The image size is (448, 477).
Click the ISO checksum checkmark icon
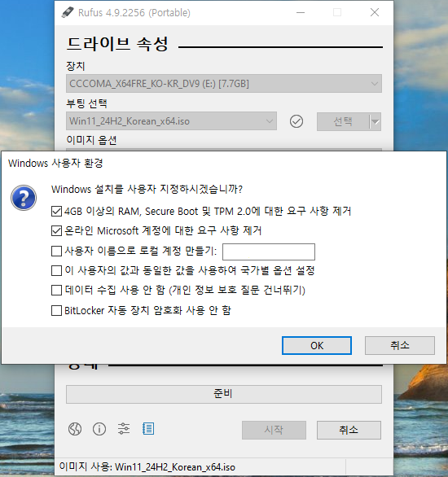(x=296, y=121)
